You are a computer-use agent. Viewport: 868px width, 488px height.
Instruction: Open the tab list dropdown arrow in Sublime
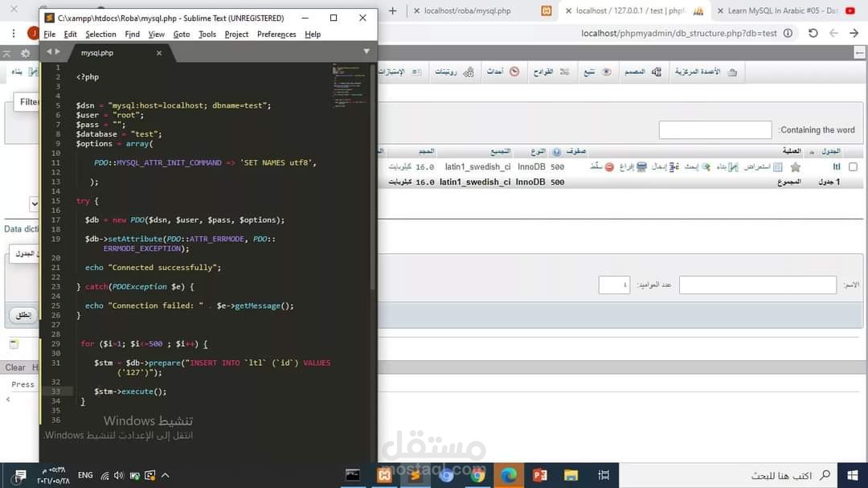coord(366,51)
